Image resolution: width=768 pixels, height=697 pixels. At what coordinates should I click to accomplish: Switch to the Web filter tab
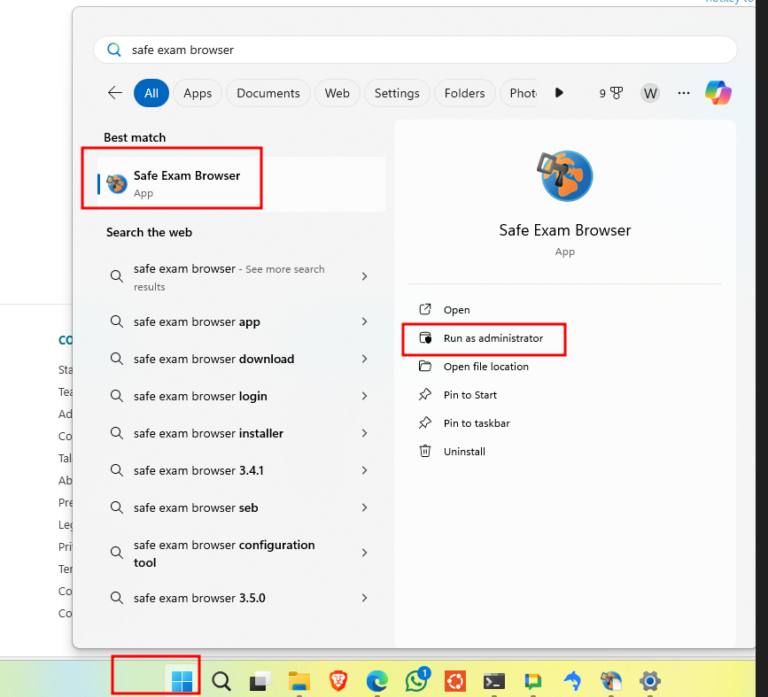(x=337, y=93)
